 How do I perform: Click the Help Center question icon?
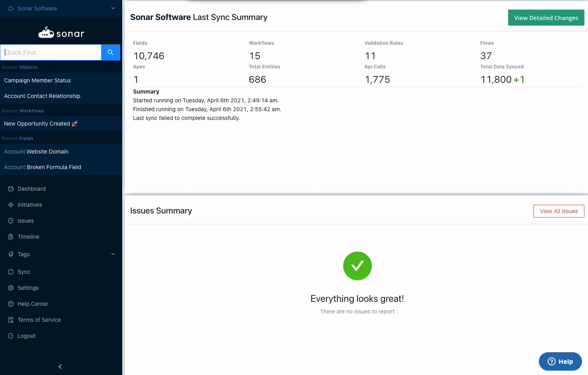tap(11, 304)
